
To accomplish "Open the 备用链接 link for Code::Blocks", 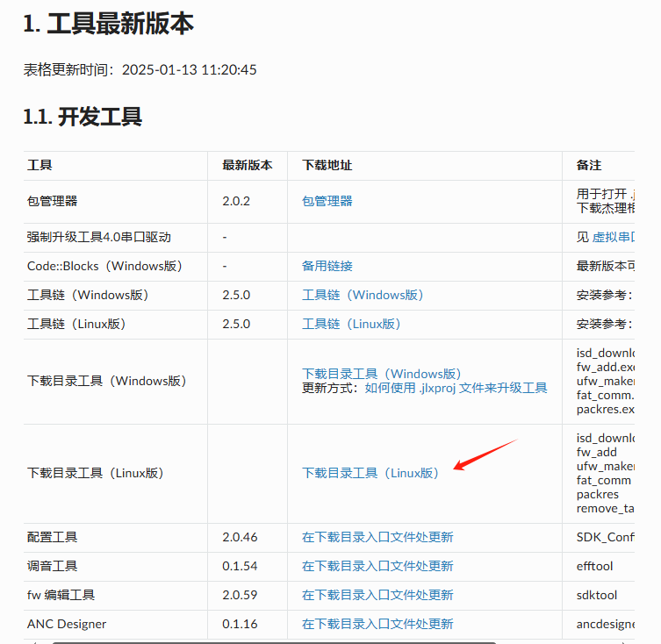I will point(327,266).
